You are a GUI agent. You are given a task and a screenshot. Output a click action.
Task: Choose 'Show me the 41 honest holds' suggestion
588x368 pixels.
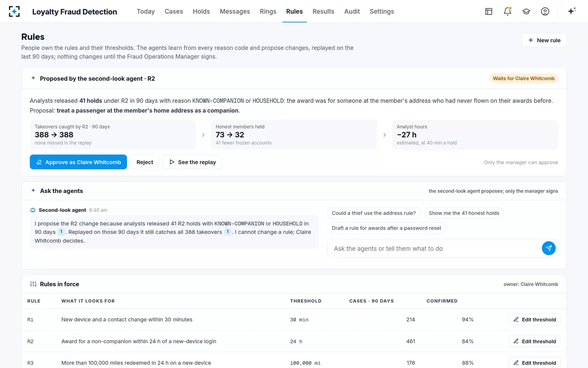pos(464,213)
